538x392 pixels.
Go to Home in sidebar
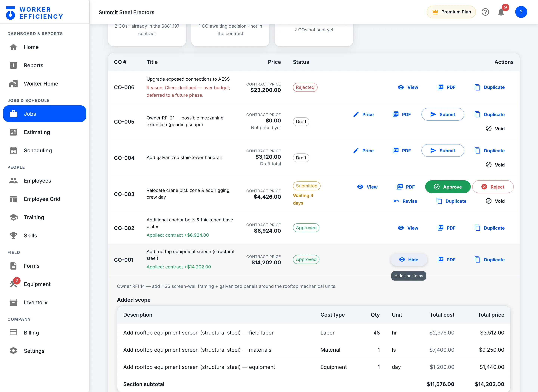click(45, 47)
